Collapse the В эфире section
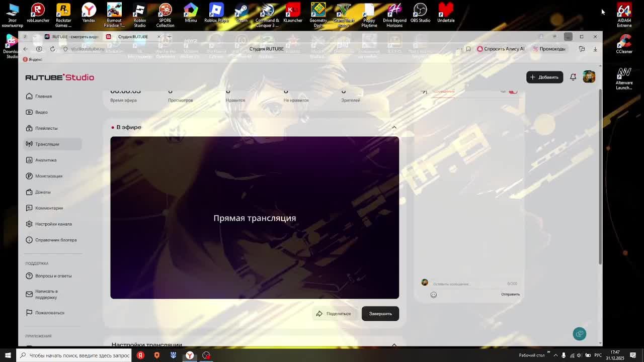The image size is (644, 362). [x=394, y=127]
